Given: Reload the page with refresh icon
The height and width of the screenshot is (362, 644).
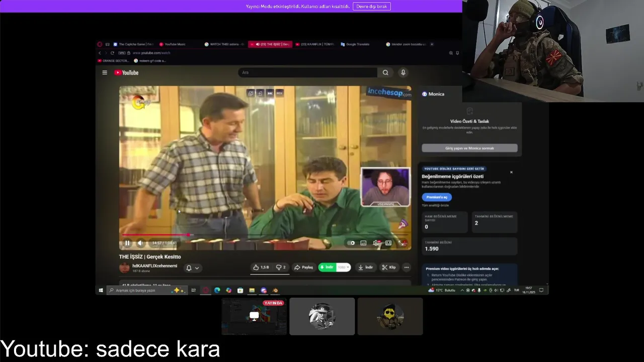Looking at the screenshot, I should [x=112, y=53].
